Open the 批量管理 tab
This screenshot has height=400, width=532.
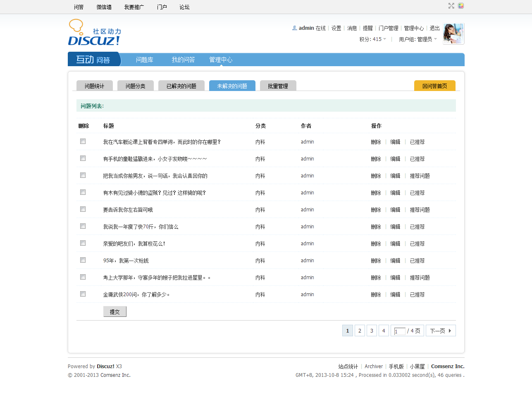pyautogui.click(x=278, y=86)
